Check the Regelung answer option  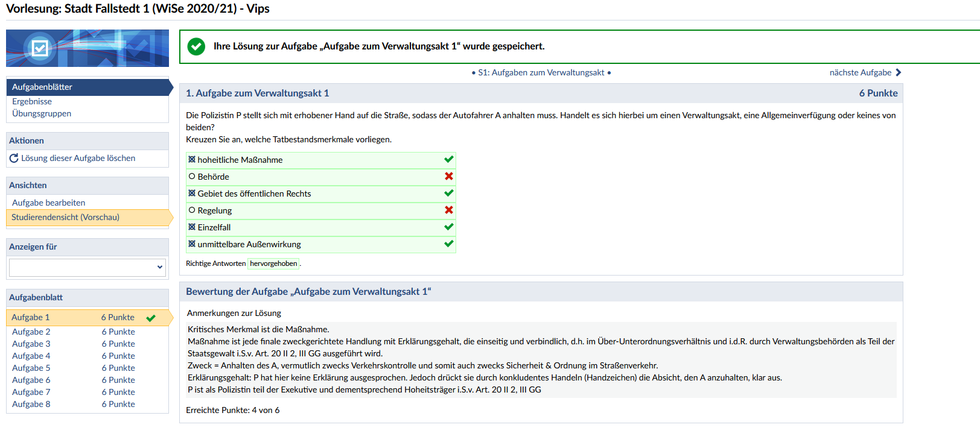[x=192, y=210]
